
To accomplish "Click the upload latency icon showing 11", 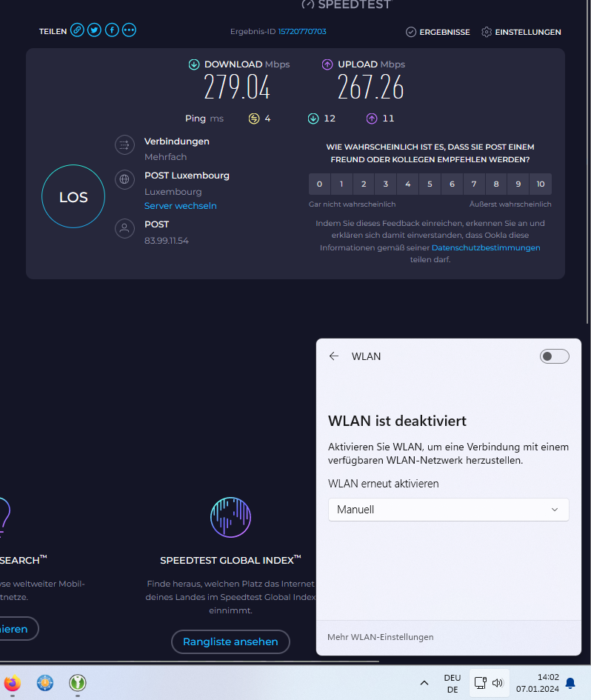I will (x=372, y=119).
